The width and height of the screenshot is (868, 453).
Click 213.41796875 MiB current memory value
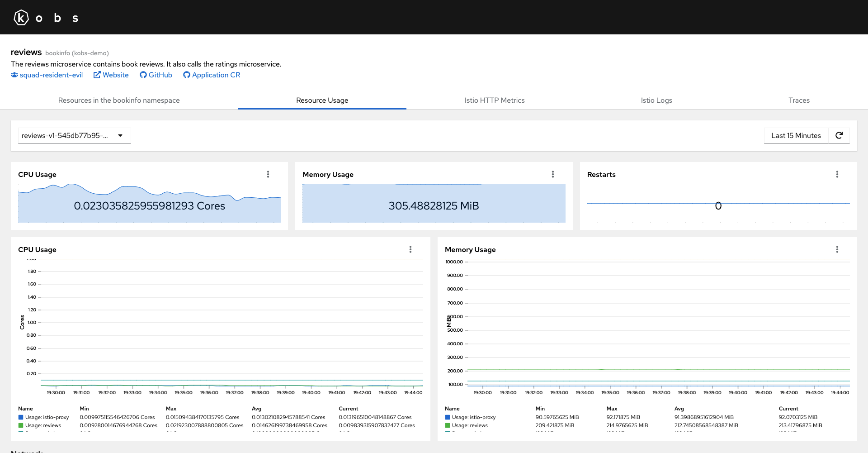click(x=800, y=425)
